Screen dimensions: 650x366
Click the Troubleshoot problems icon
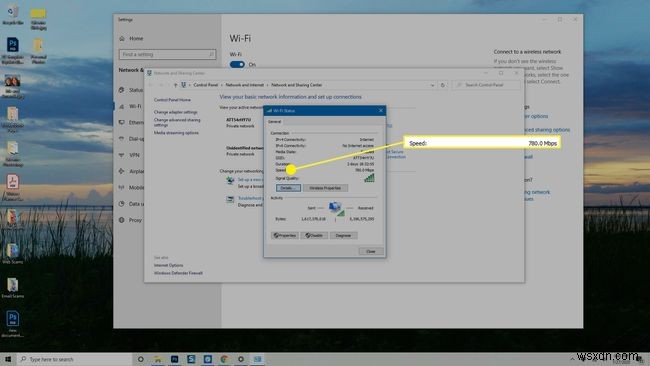click(230, 199)
